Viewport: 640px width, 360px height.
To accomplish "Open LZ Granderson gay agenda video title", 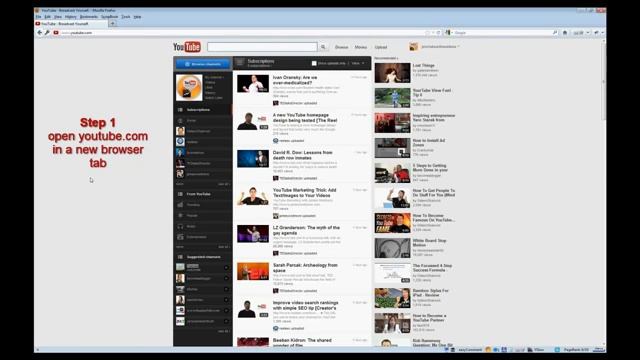I will point(306,230).
